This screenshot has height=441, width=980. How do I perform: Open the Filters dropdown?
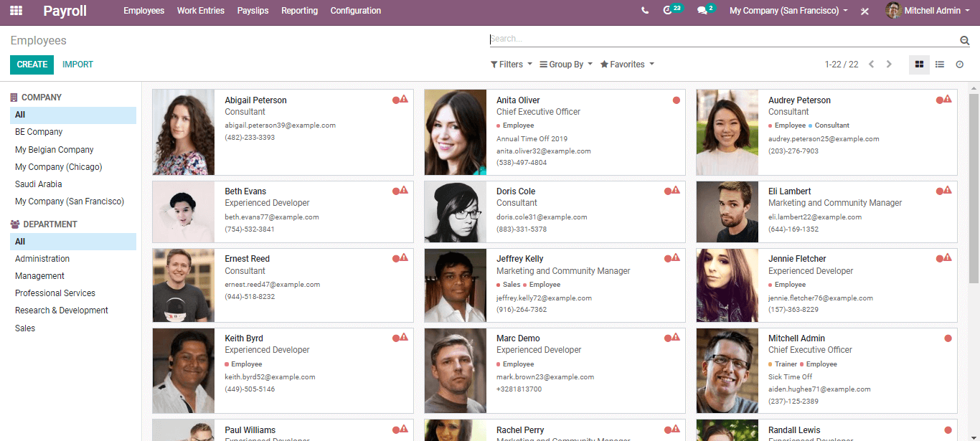pos(512,65)
